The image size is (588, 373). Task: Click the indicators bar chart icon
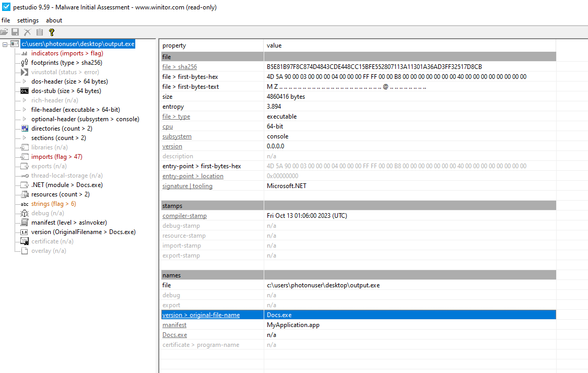point(25,53)
